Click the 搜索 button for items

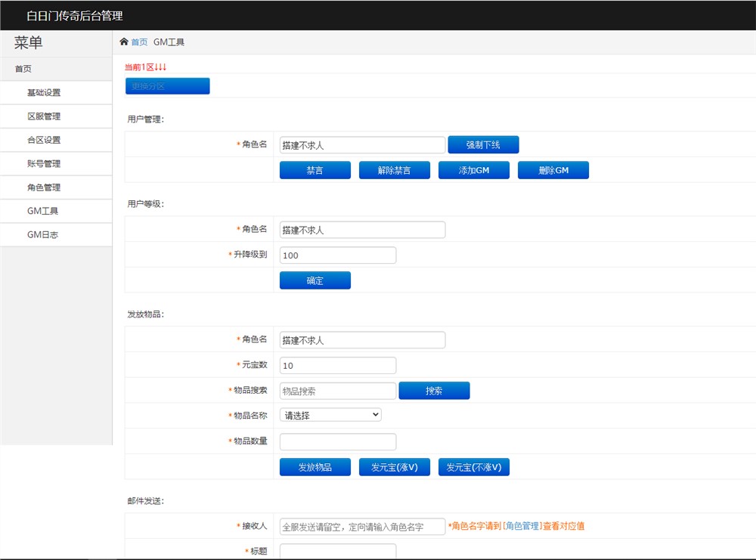tap(434, 391)
